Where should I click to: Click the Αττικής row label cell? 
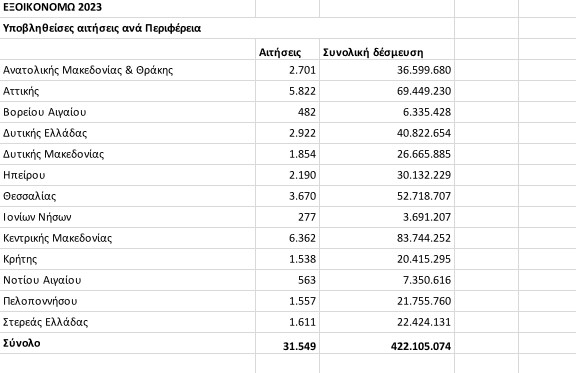pos(127,91)
